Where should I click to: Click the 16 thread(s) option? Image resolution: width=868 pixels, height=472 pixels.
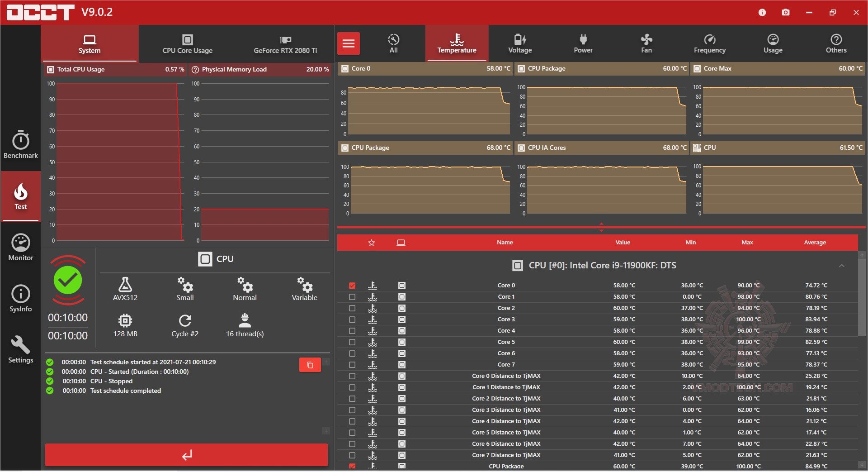(x=245, y=325)
